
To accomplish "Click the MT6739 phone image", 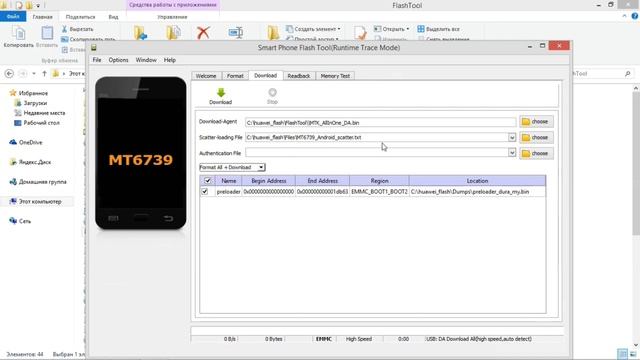I will [x=141, y=153].
